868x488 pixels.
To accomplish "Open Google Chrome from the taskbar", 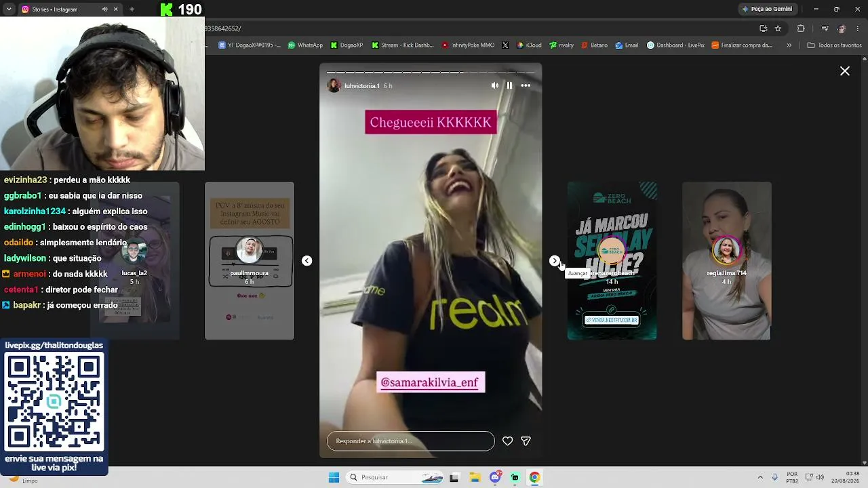I will [534, 477].
